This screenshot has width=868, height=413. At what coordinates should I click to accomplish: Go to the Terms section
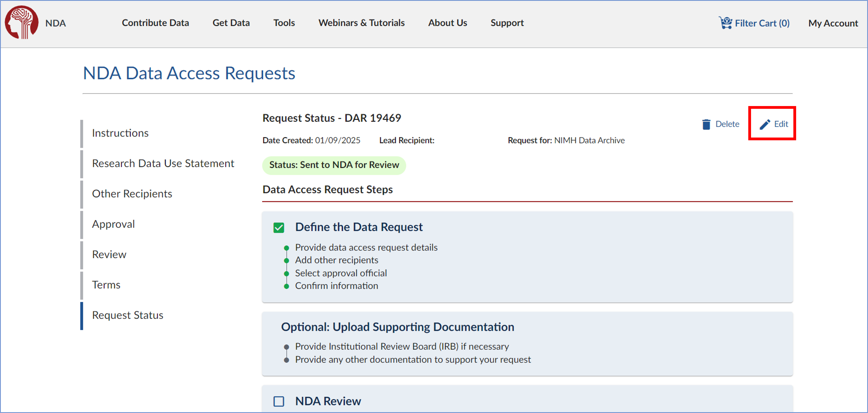point(106,285)
